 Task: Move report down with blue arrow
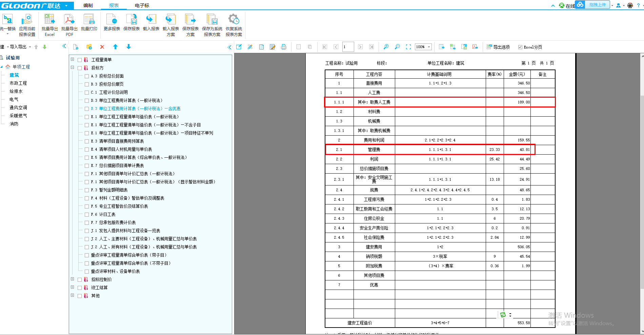128,47
